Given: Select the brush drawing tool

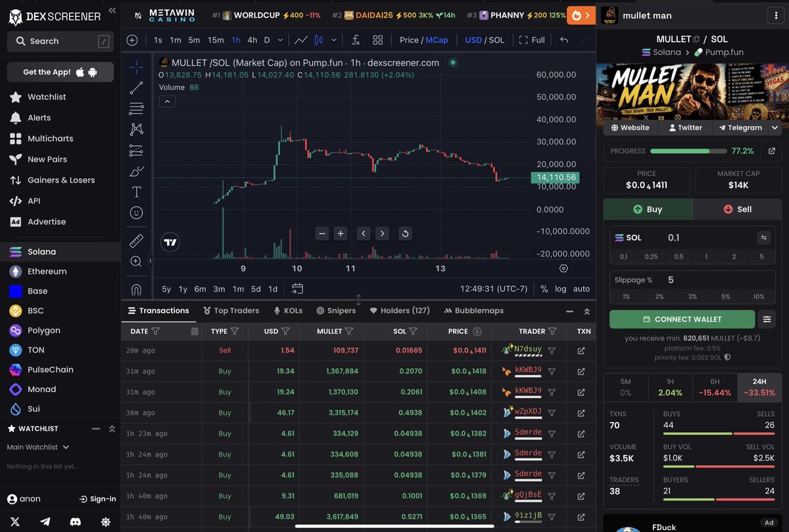Looking at the screenshot, I should 136,172.
